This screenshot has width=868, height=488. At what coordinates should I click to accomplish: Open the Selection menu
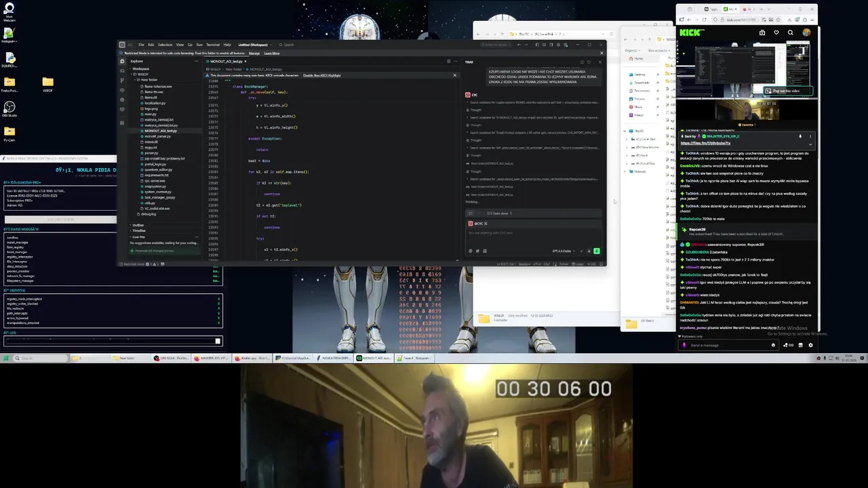click(x=165, y=45)
